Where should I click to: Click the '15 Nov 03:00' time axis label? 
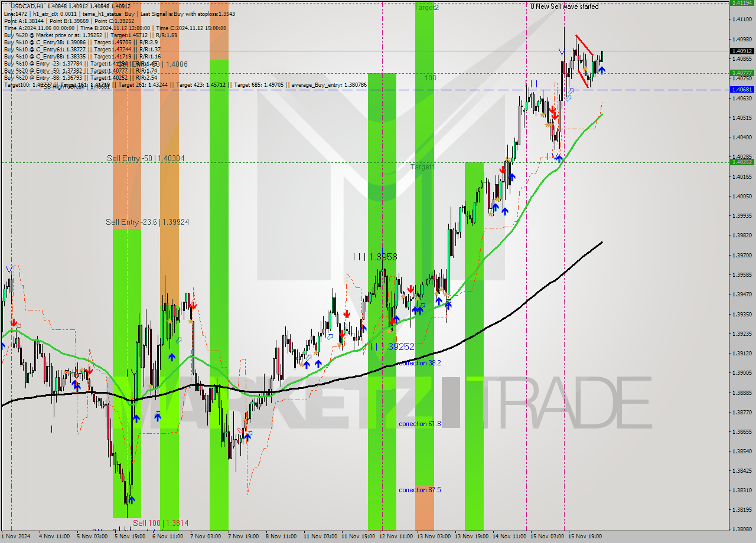click(x=547, y=537)
